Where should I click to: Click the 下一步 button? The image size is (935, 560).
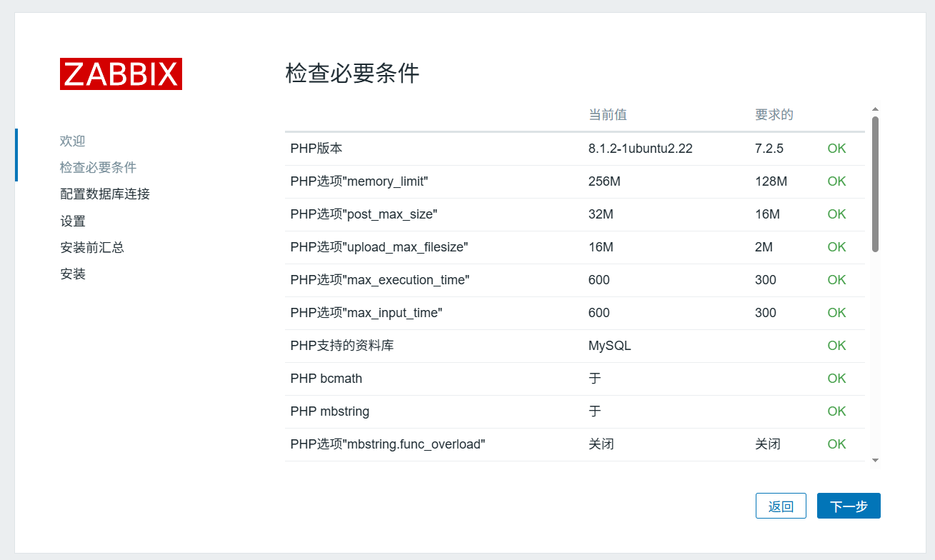coord(849,506)
